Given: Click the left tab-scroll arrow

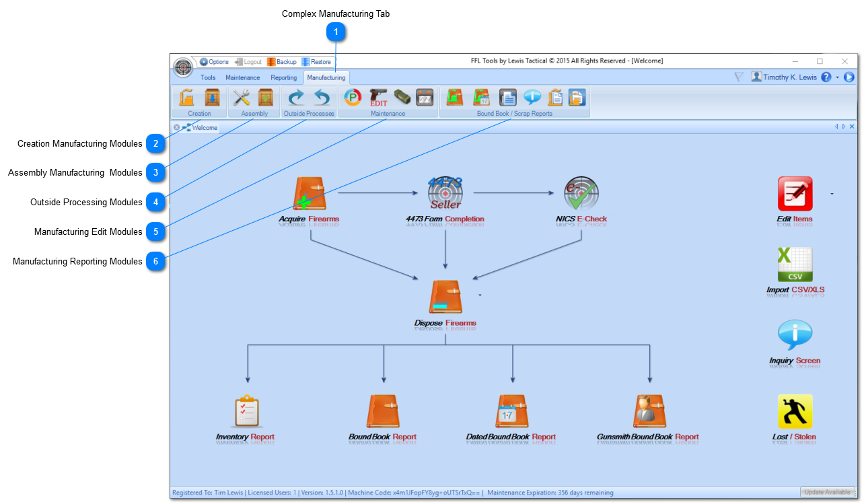Looking at the screenshot, I should coord(836,127).
